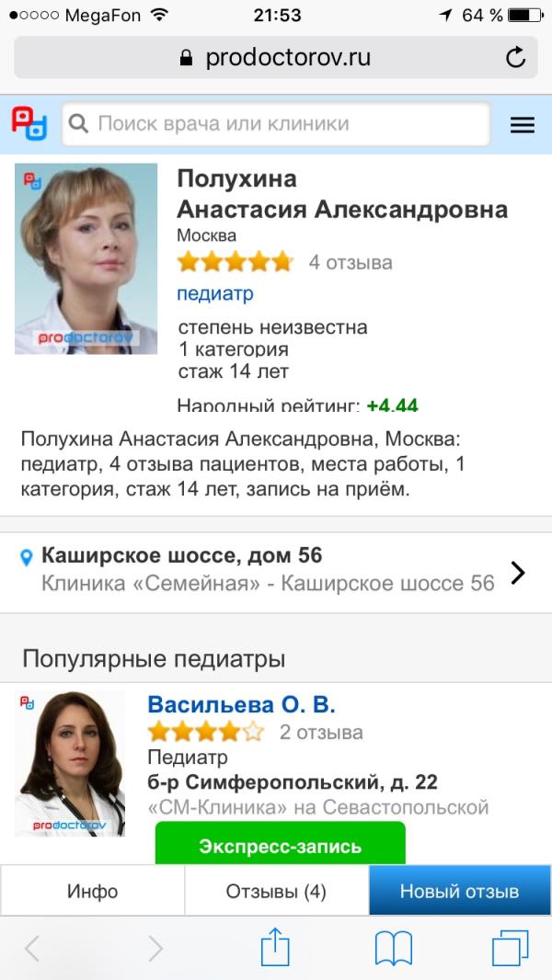This screenshot has height=980, width=552.
Task: Go back with Safari's back arrow
Action: click(32, 949)
